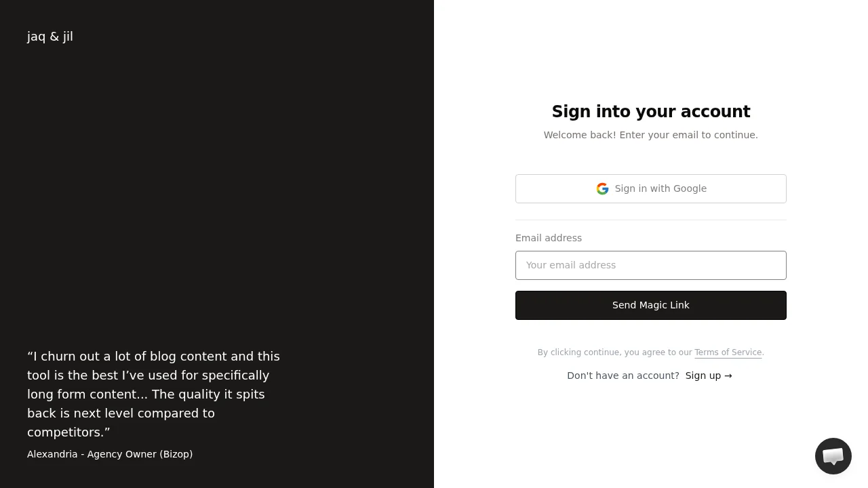This screenshot has height=488, width=868.
Task: Click the Email address label
Action: coord(549,238)
